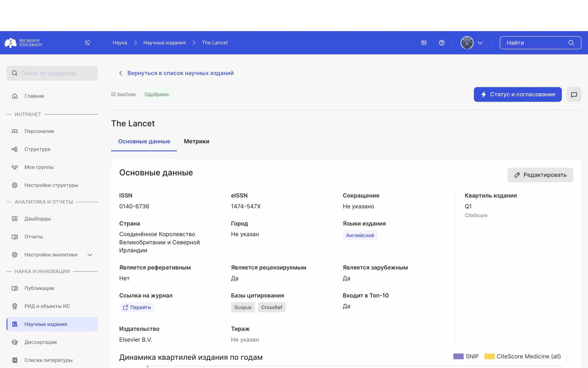Image resolution: width=588 pixels, height=368 pixels.
Task: Click external link icon next to Перейти
Action: pyautogui.click(x=125, y=307)
